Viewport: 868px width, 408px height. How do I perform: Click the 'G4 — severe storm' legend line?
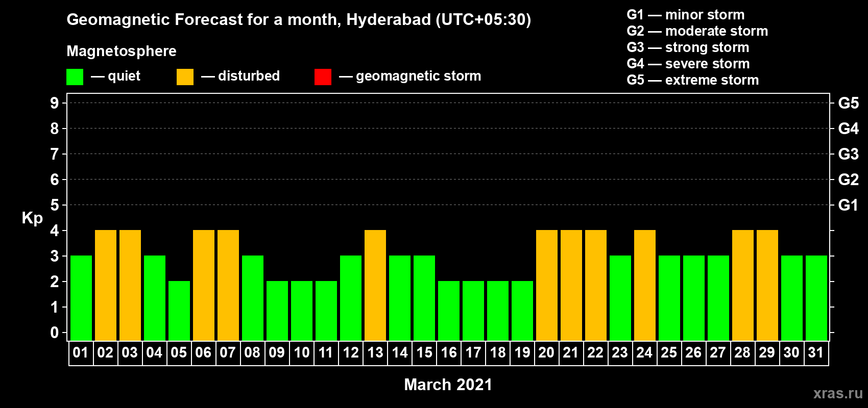click(x=688, y=64)
